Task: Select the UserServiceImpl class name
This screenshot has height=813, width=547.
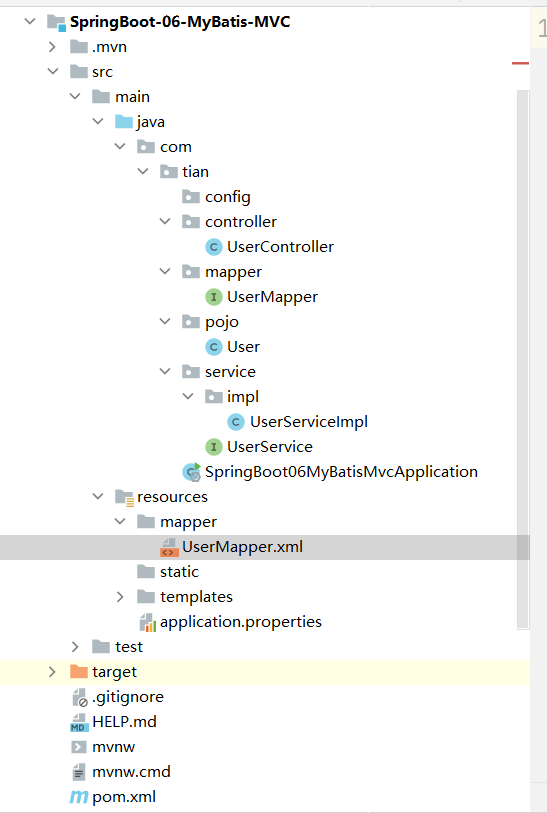Action: pyautogui.click(x=309, y=422)
